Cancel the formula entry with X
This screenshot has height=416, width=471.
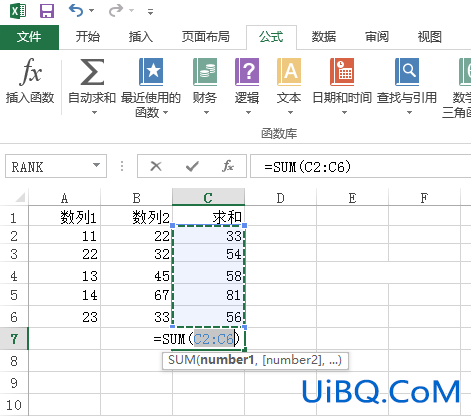point(156,166)
